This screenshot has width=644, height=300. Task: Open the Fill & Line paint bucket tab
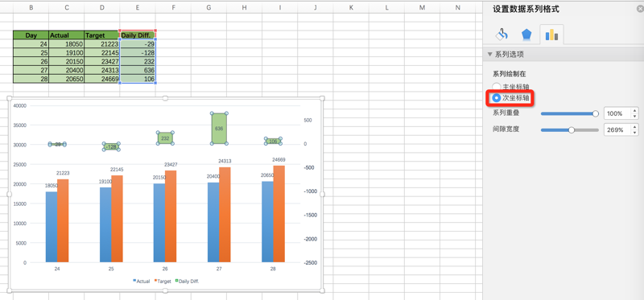click(502, 35)
